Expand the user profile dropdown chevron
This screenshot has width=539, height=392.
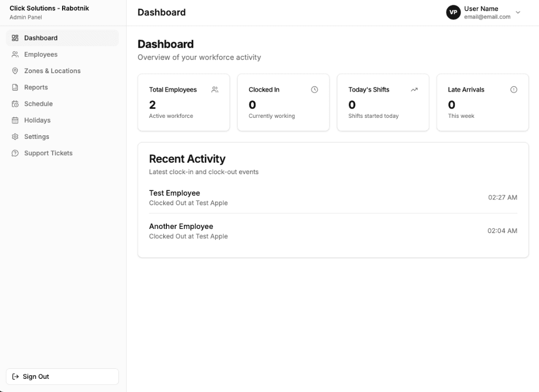tap(517, 13)
